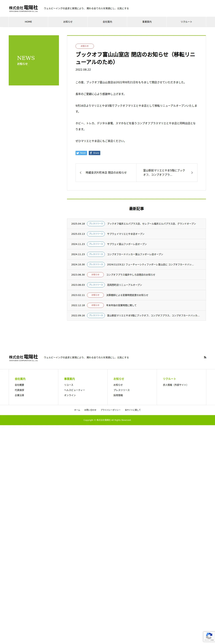Click the article title ブックオフ富山山室店 閉店のお知らせ
This screenshot has width=215, height=644.
[x=135, y=58]
